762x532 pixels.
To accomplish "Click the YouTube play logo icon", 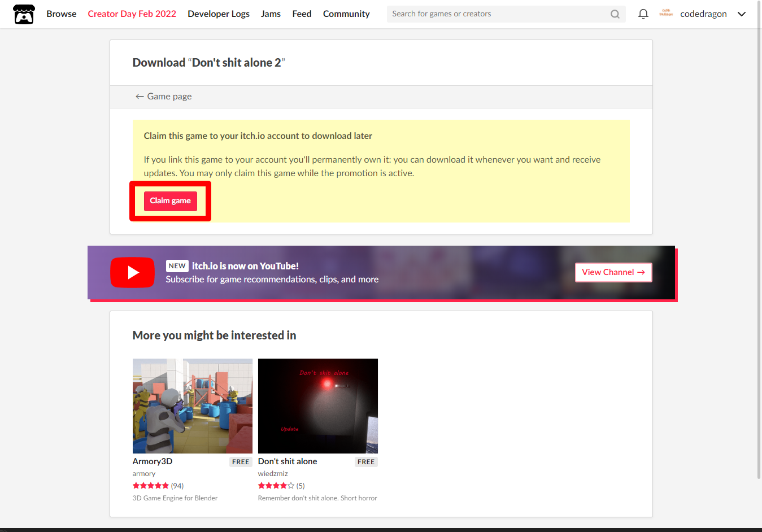I will [x=132, y=273].
